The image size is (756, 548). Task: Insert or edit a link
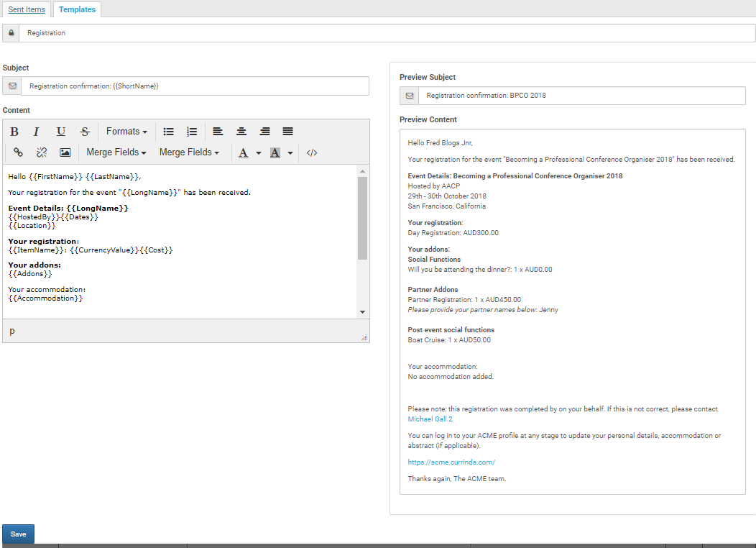click(18, 152)
